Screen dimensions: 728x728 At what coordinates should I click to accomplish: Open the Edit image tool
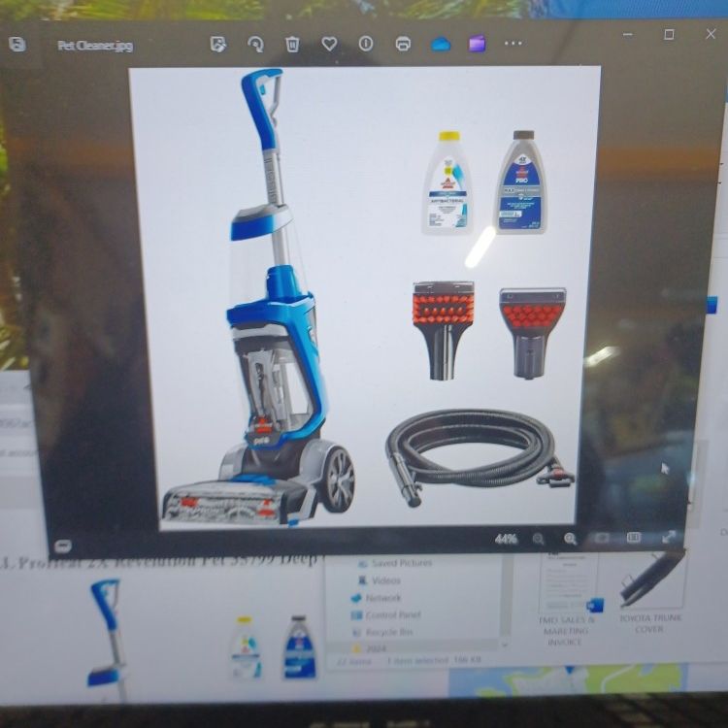218,44
